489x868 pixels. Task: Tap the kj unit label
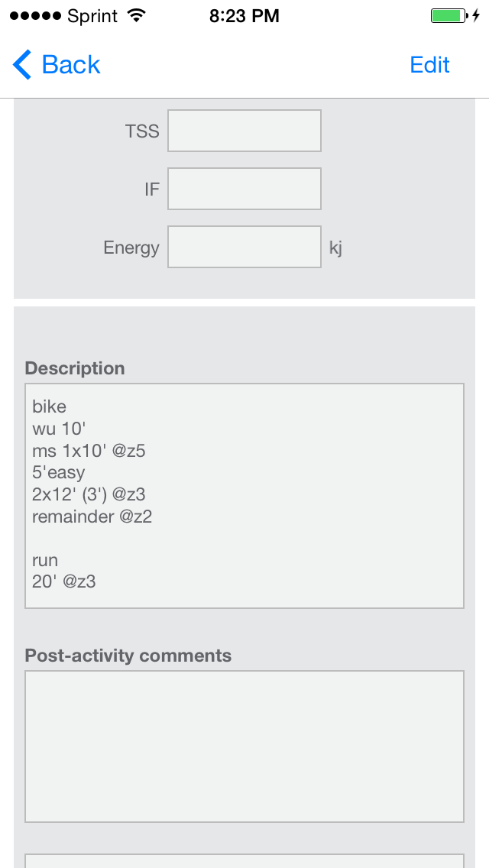335,248
